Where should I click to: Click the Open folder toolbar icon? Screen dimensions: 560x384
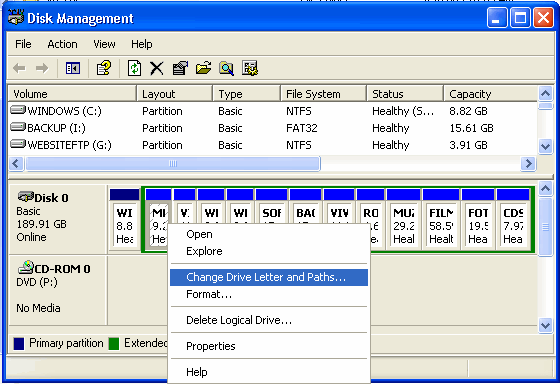203,68
